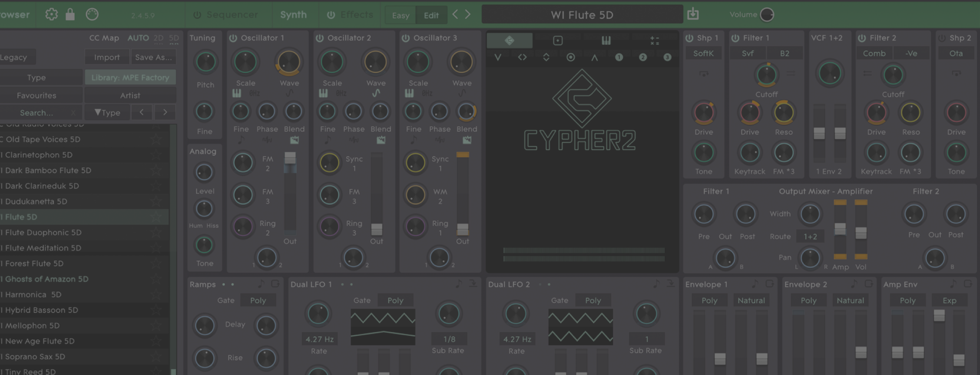
Task: Click Oscillator 1 keyboard scale icon
Action: coord(237,93)
